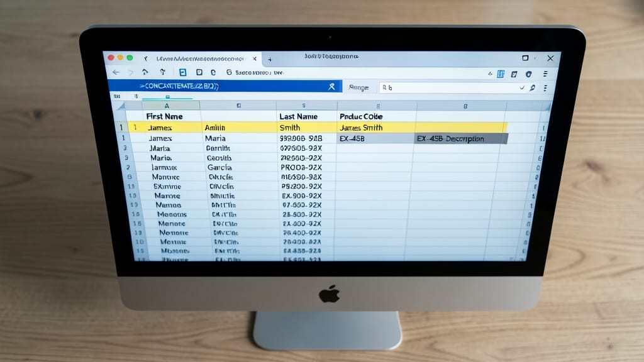This screenshot has width=644, height=362.
Task: Click the "First Name" header cell
Action: (x=164, y=116)
